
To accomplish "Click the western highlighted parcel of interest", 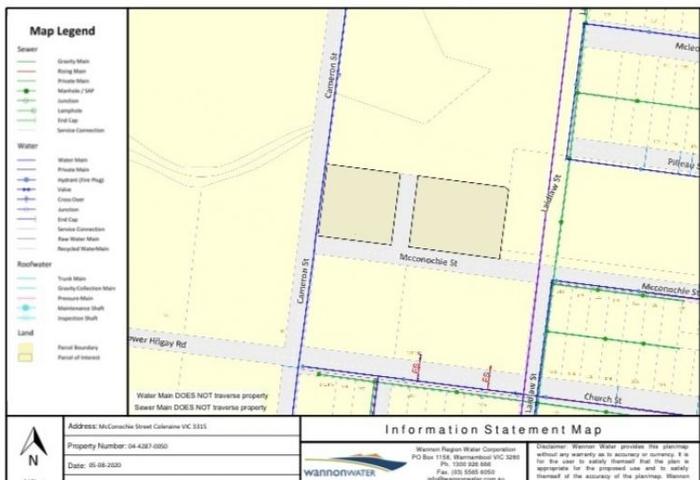I will [x=359, y=205].
